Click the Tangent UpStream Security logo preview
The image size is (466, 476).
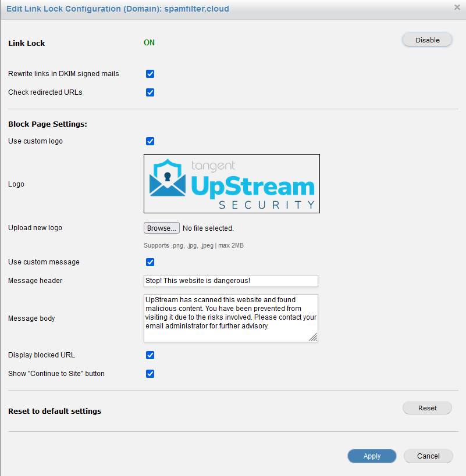pyautogui.click(x=232, y=184)
